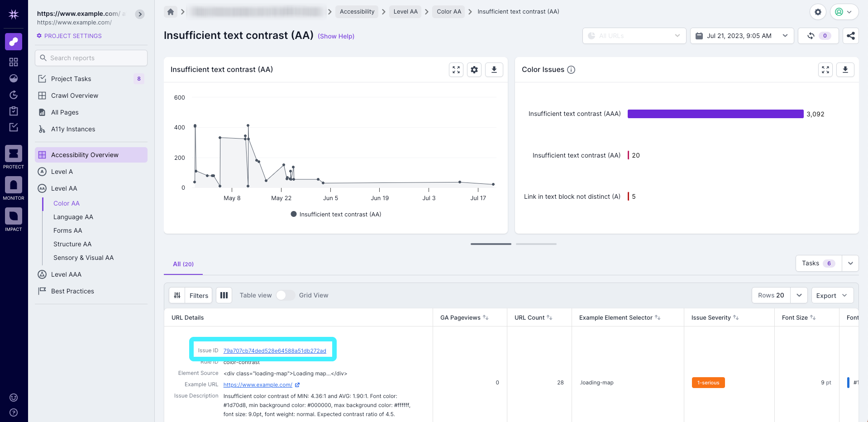This screenshot has height=422, width=868.
Task: Open the Jul 21, 2023 date picker dropdown
Action: [741, 36]
